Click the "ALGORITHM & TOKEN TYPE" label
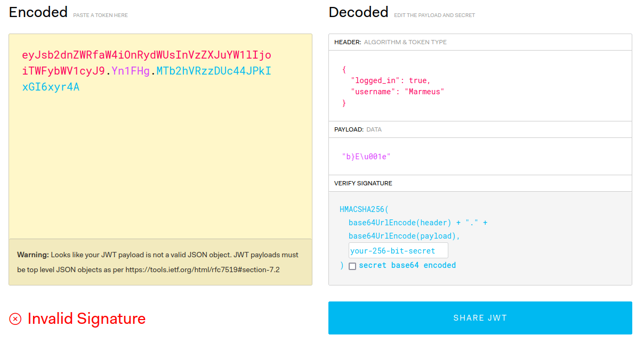Image resolution: width=644 pixels, height=343 pixels. click(405, 42)
